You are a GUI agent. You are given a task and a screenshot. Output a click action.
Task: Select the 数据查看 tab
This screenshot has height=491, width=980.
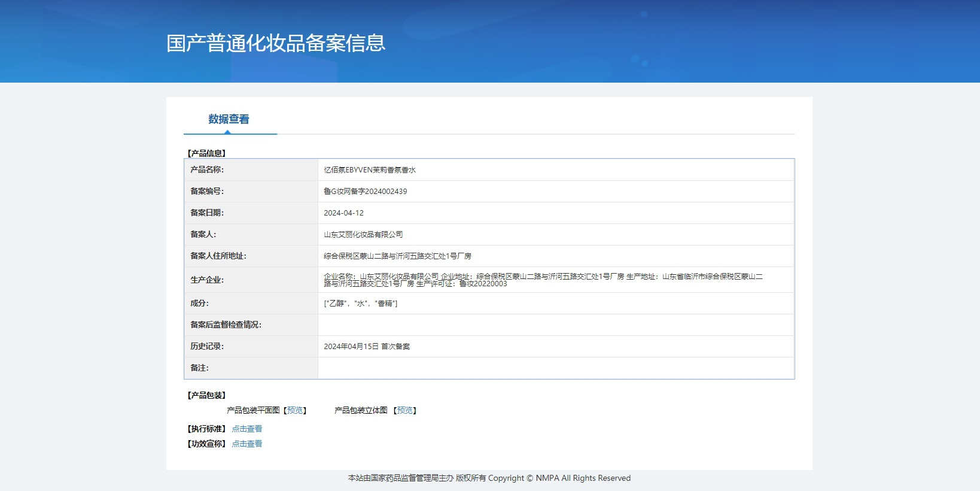(x=229, y=119)
